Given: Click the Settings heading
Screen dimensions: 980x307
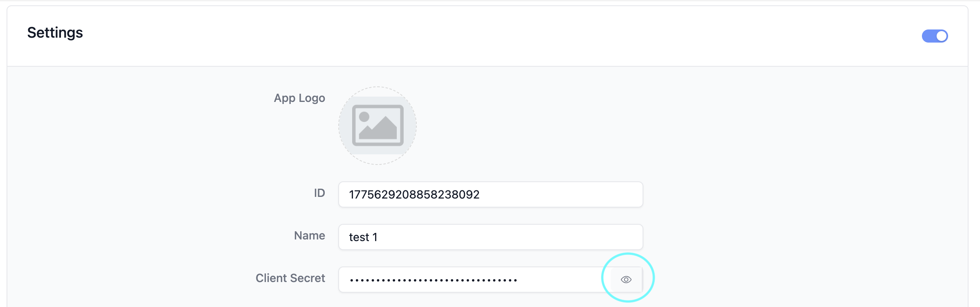Looking at the screenshot, I should (55, 33).
